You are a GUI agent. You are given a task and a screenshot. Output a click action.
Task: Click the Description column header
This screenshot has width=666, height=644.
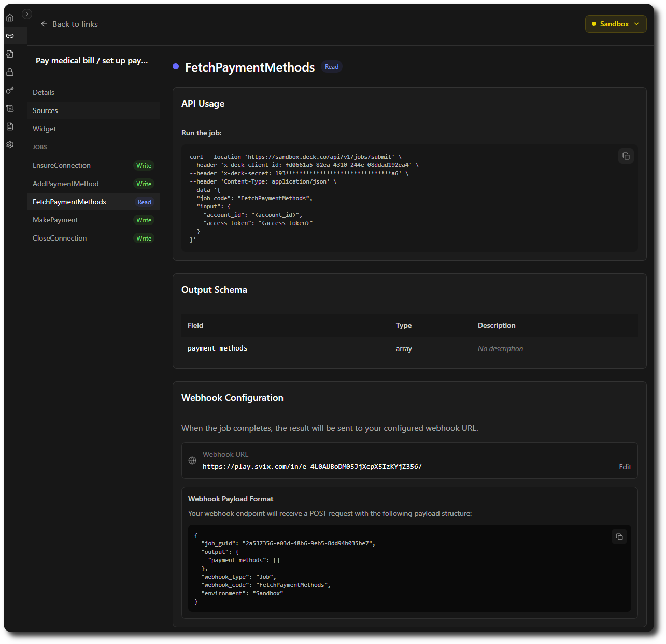click(497, 325)
